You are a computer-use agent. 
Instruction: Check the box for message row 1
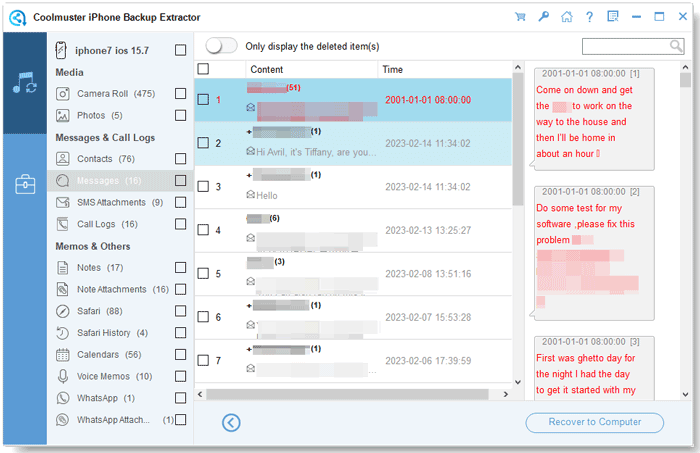pos(203,100)
